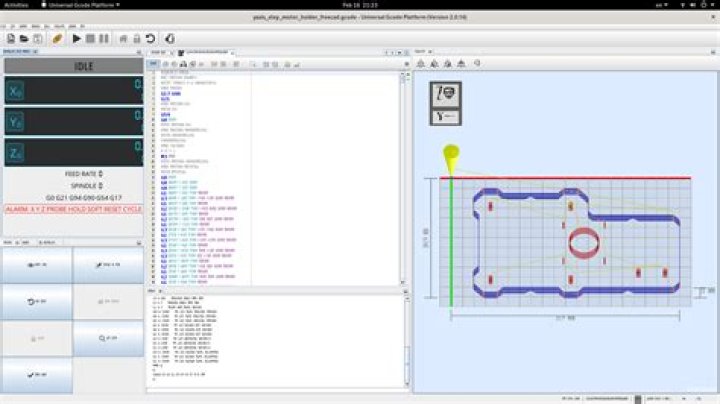720x404 pixels.
Task: Click the yellow tool cone in visualizer
Action: tap(451, 159)
